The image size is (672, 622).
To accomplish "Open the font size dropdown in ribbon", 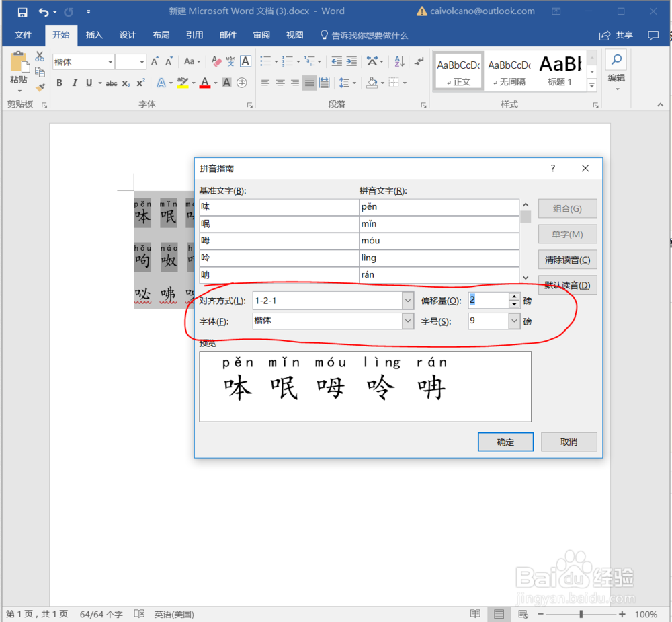I will pos(142,62).
